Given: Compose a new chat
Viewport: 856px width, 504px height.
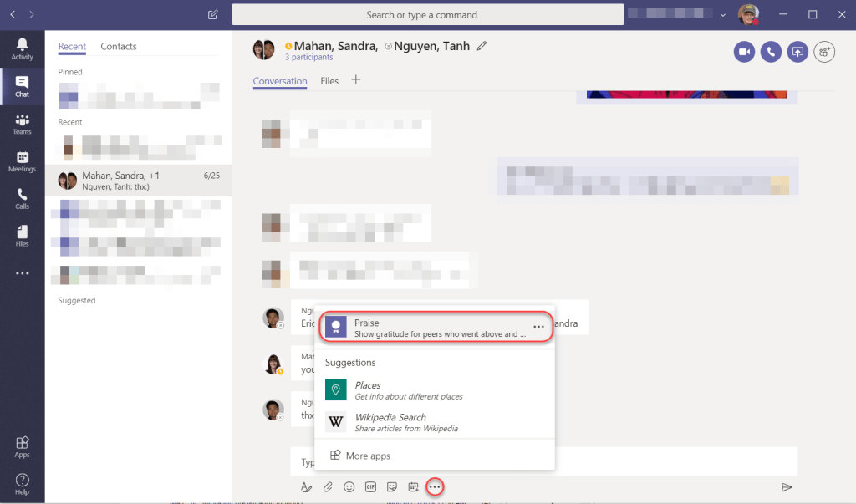Looking at the screenshot, I should (212, 14).
